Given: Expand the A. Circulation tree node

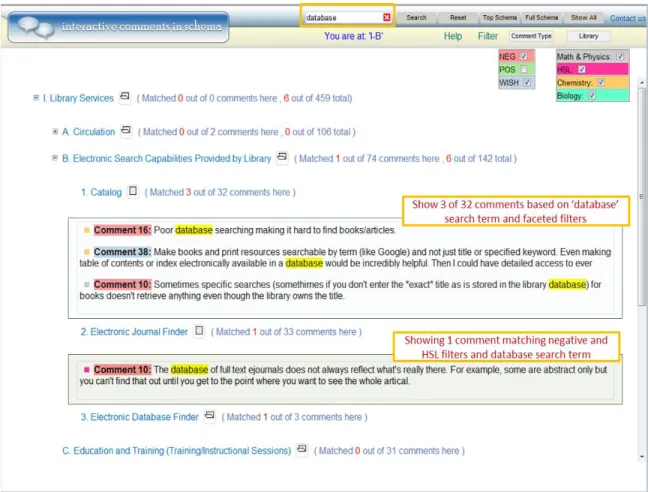Looking at the screenshot, I should click(55, 131).
